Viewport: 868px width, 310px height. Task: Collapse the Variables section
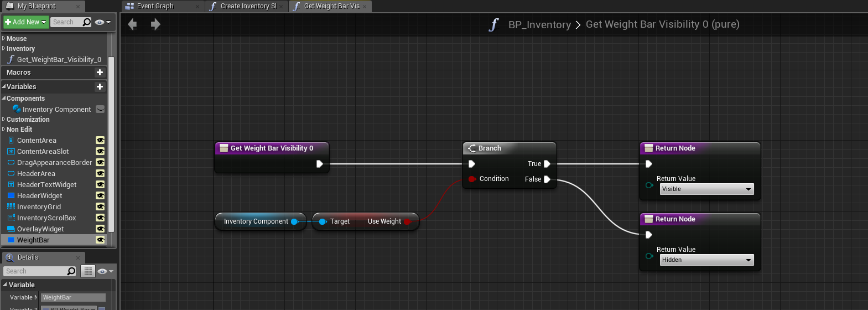pyautogui.click(x=4, y=86)
